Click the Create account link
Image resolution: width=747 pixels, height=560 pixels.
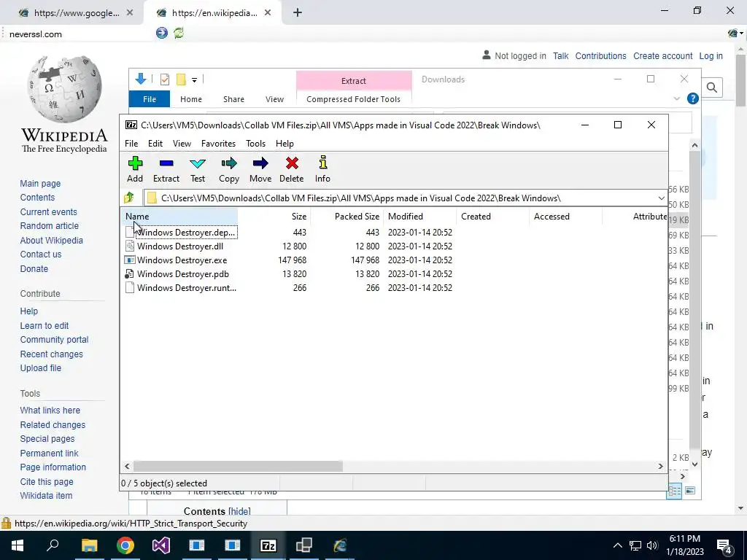point(662,55)
